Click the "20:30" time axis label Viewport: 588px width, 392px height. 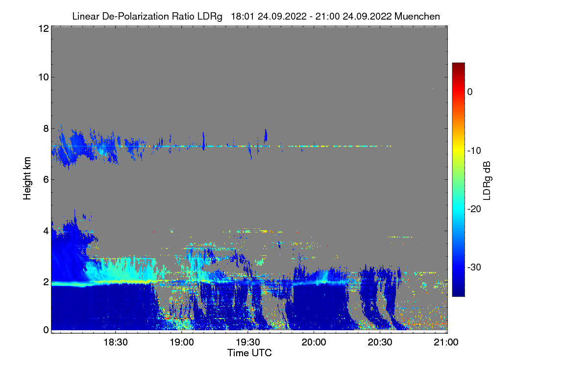(x=380, y=342)
